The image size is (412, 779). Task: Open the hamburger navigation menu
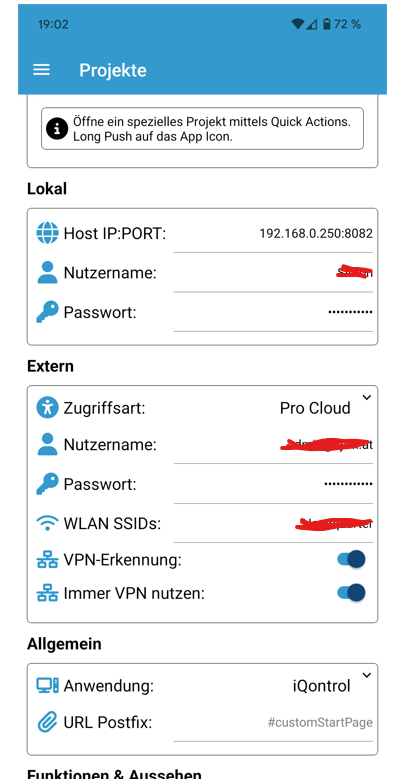41,70
